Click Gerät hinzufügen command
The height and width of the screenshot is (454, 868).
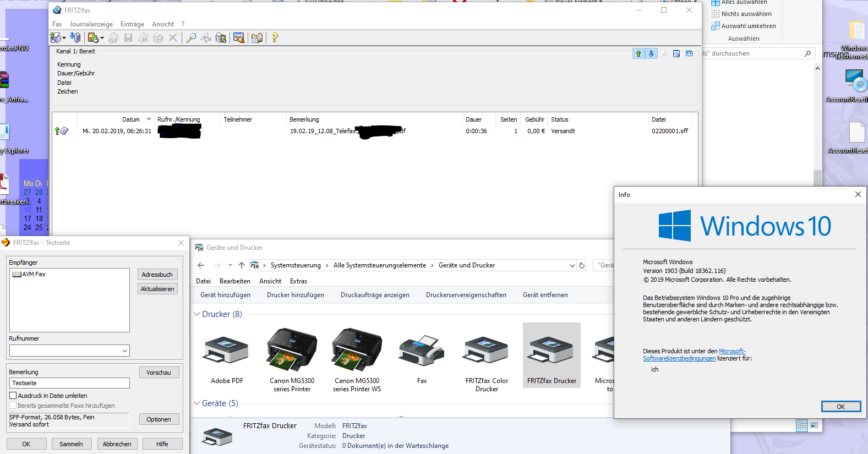pyautogui.click(x=226, y=295)
